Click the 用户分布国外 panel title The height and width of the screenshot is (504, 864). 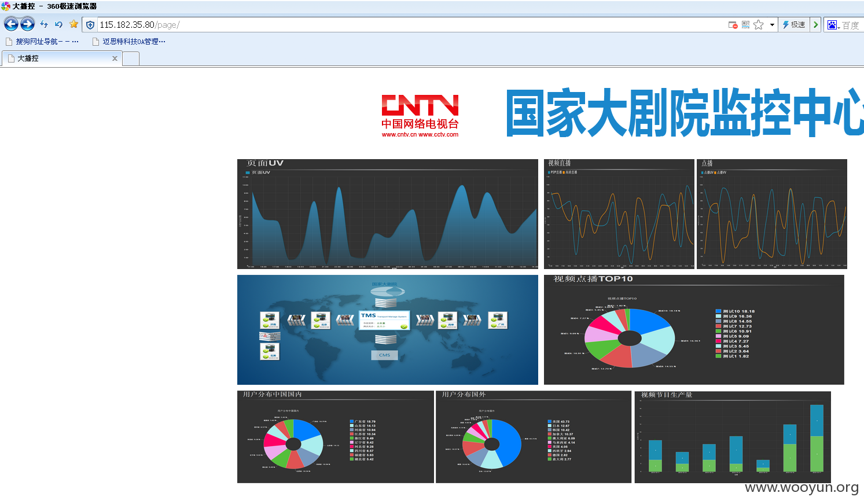coord(464,395)
